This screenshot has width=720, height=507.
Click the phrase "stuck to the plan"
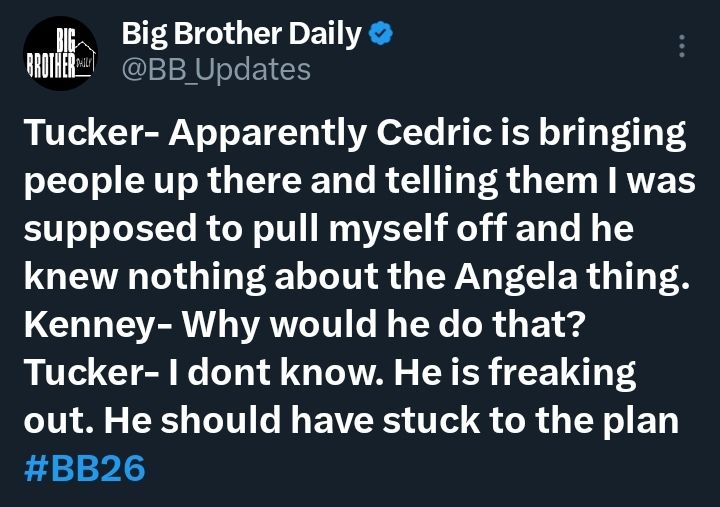[x=530, y=421]
